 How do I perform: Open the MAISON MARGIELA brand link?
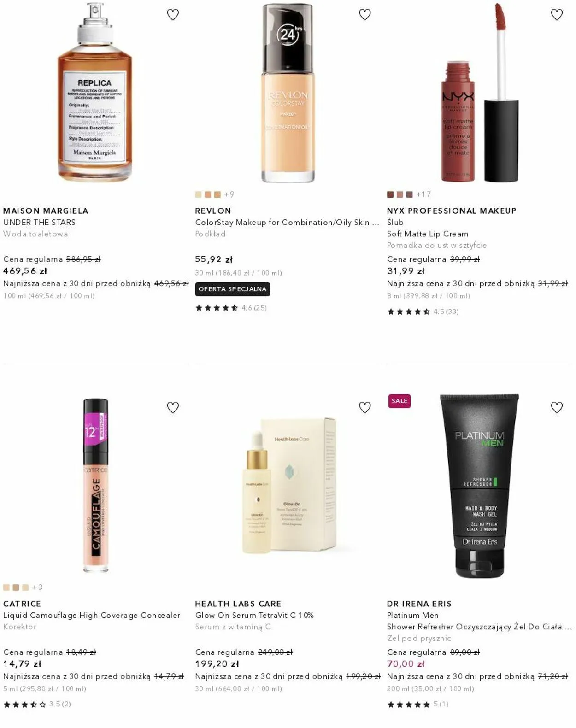tap(46, 211)
